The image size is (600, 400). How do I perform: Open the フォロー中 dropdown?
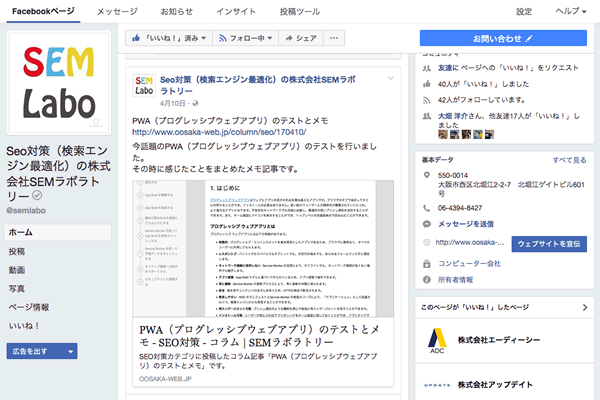pos(246,38)
